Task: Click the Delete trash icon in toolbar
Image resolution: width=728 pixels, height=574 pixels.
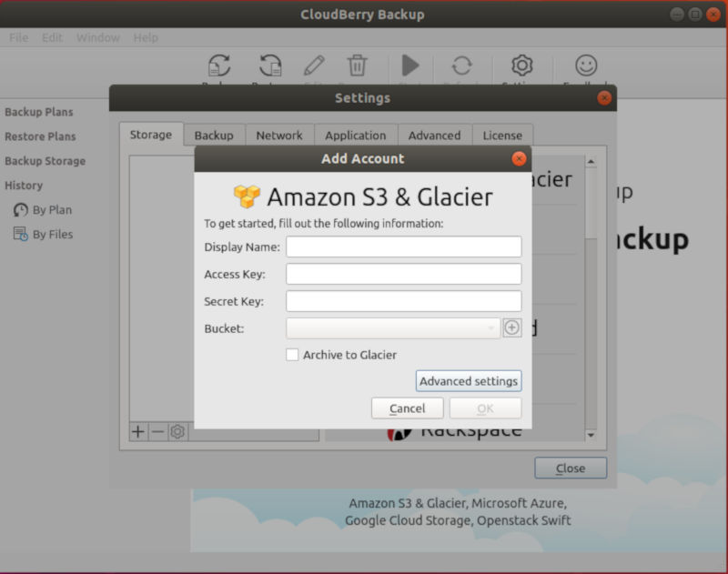Action: (358, 65)
